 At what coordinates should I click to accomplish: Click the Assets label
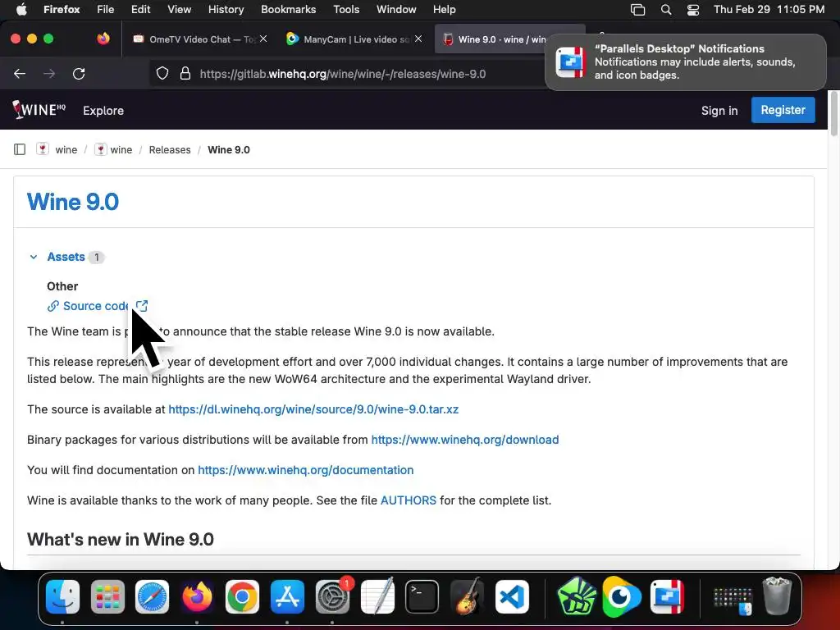[66, 257]
